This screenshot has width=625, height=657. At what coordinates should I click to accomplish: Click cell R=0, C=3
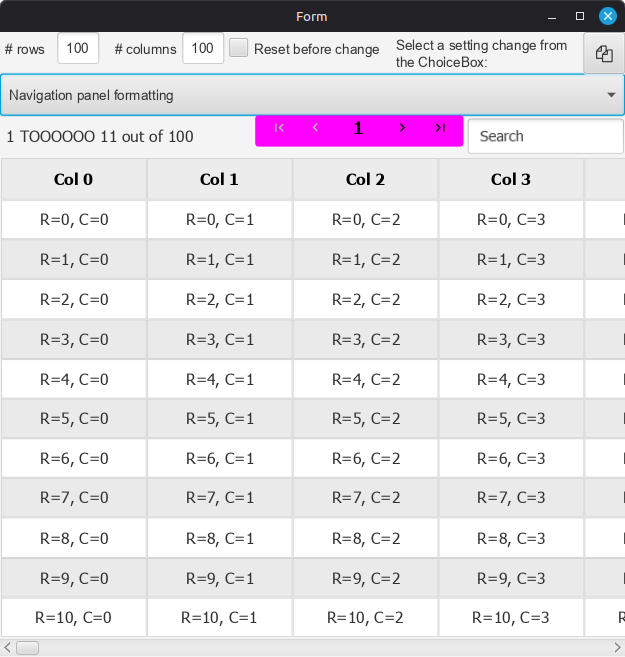511,220
